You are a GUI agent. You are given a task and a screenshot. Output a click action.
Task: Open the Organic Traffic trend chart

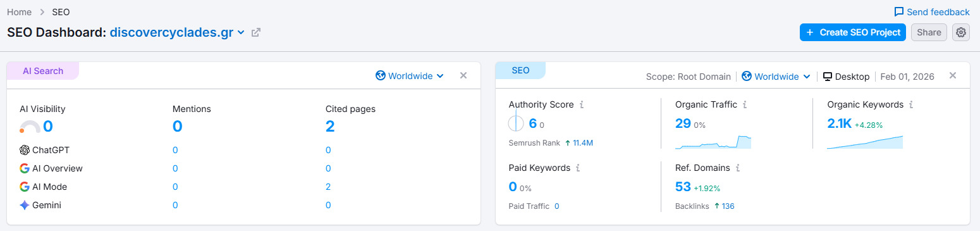(713, 142)
